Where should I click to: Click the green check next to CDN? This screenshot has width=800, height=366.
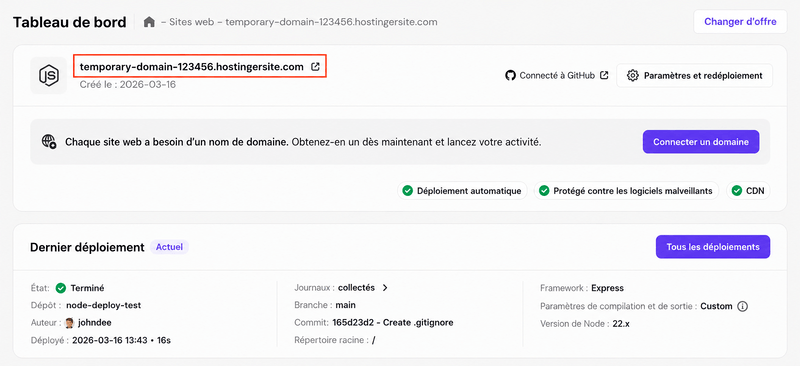pos(736,191)
